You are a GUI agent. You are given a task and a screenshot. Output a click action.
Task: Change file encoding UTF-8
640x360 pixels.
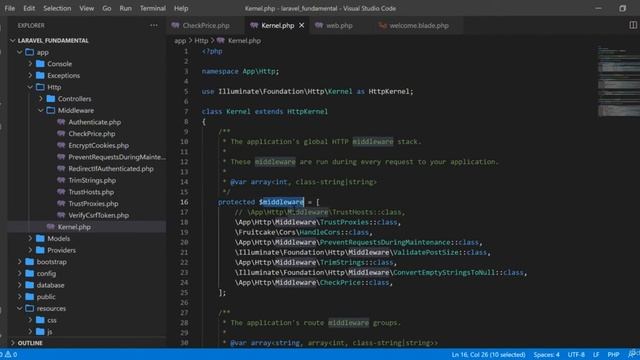(x=576, y=355)
